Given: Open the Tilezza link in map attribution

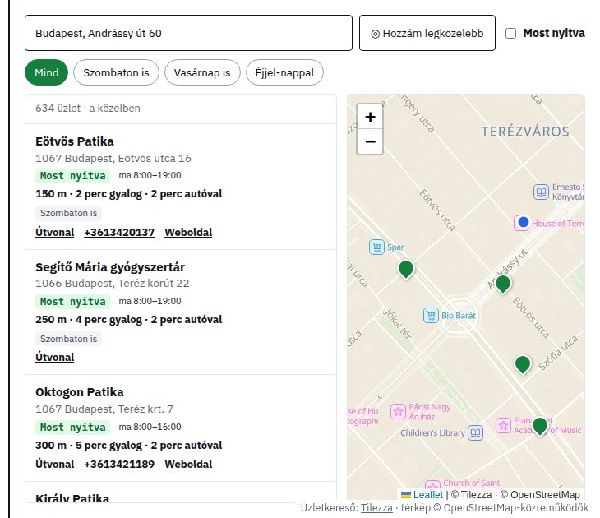Looking at the screenshot, I should pyautogui.click(x=476, y=495).
